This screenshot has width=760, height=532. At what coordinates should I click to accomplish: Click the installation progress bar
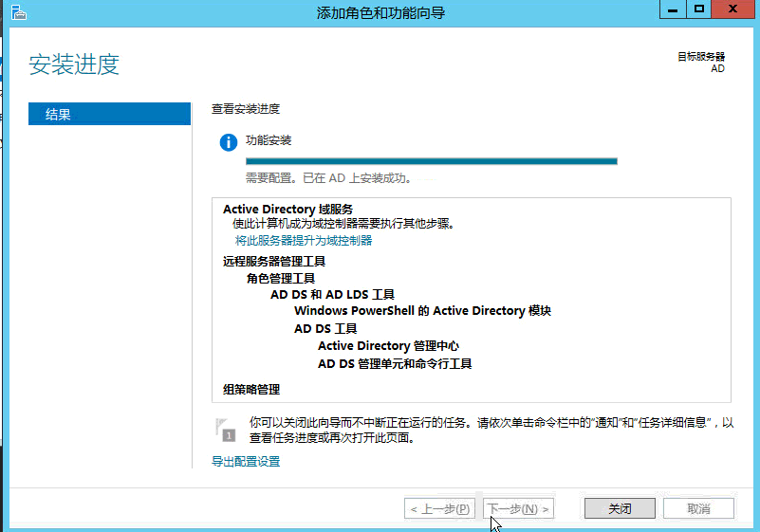[x=431, y=161]
